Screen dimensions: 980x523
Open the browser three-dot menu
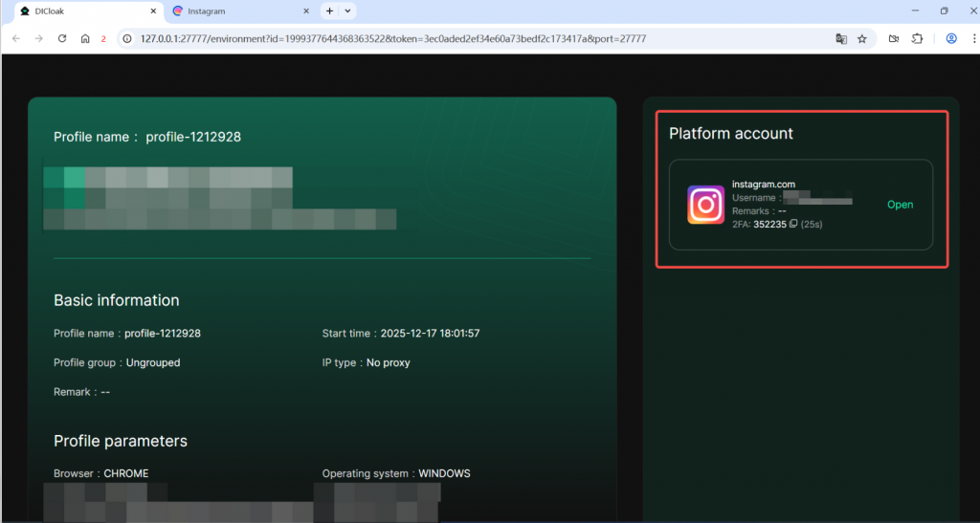tap(971, 39)
